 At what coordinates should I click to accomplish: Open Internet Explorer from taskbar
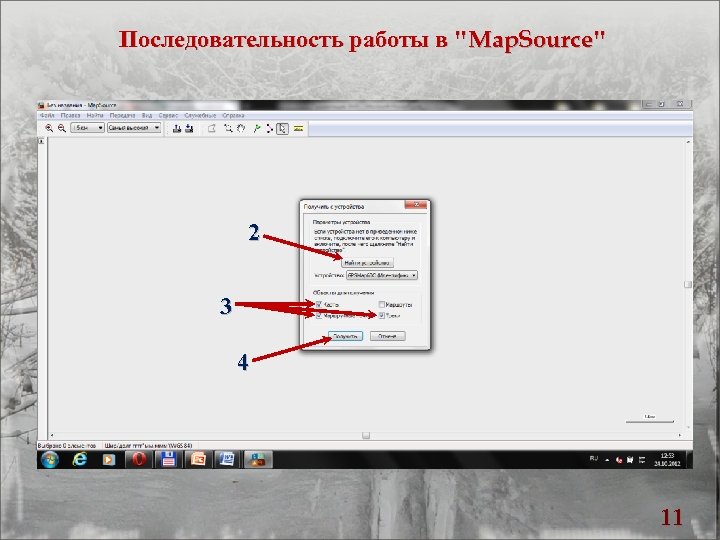[80, 459]
